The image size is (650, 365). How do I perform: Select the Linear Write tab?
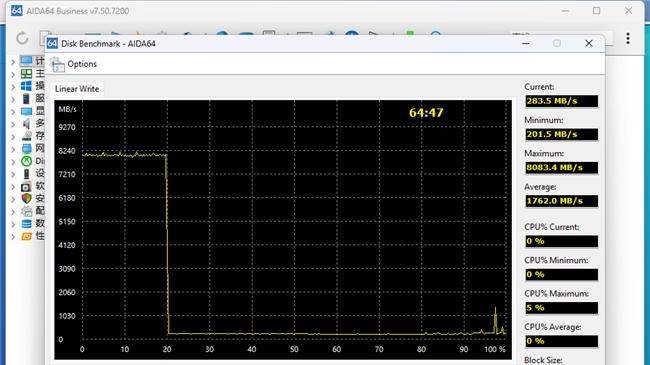(77, 89)
